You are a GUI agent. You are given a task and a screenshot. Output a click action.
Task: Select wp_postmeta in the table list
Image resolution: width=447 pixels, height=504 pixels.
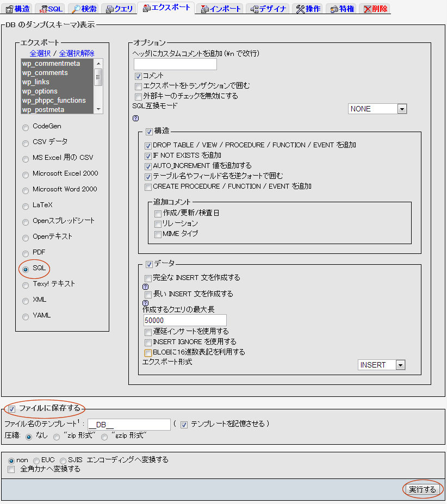57,110
